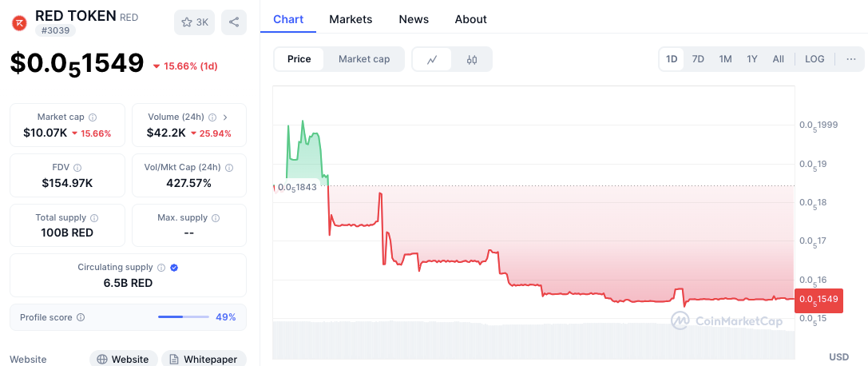868x366 pixels.
Task: Click the USD currency label on chart
Action: pos(838,356)
